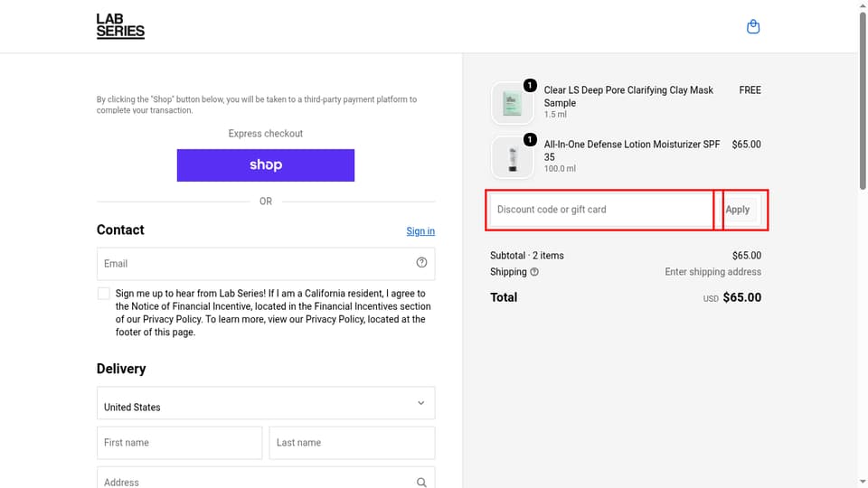Image resolution: width=868 pixels, height=488 pixels.
Task: Select the "Express checkout" label
Action: click(266, 134)
